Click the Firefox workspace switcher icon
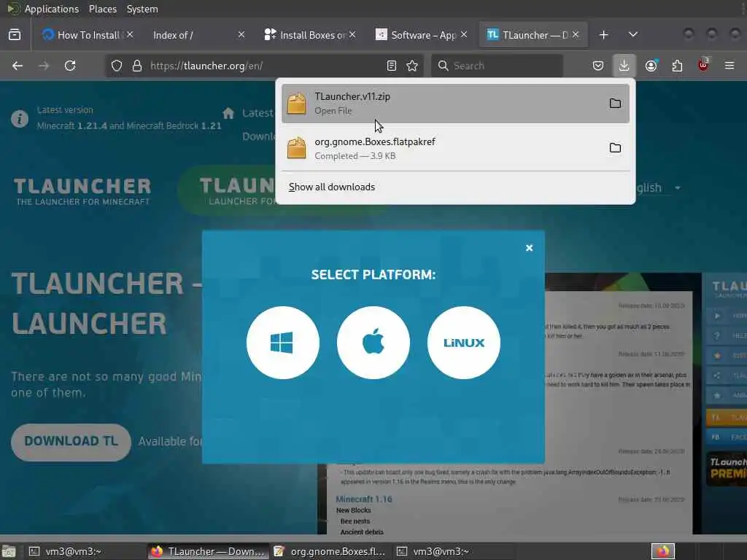Image resolution: width=747 pixels, height=560 pixels. pos(663,551)
